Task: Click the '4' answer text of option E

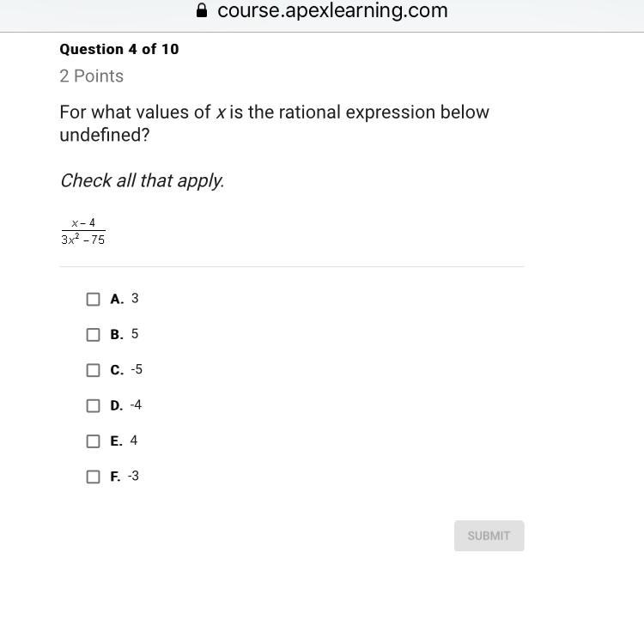Action: (x=134, y=440)
